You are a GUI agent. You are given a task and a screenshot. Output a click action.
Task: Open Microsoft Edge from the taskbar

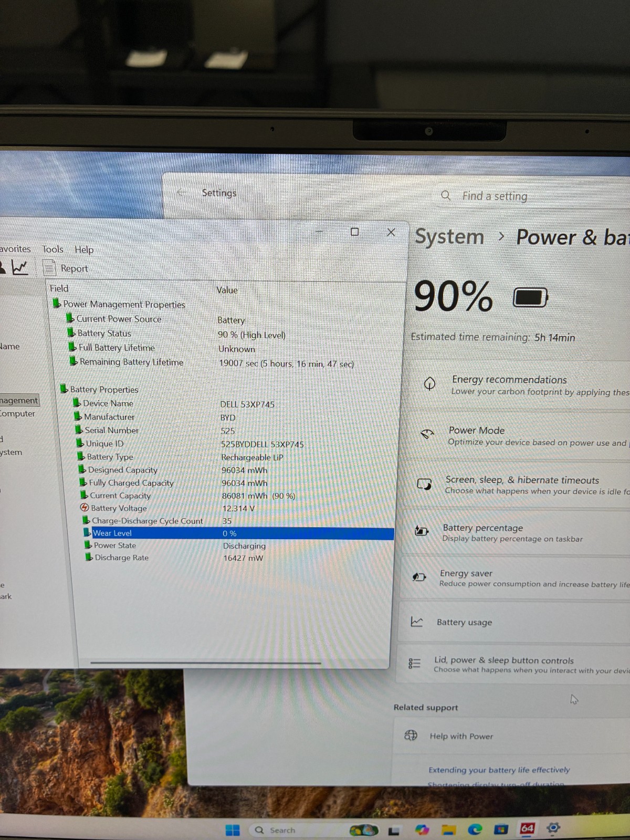(x=475, y=829)
